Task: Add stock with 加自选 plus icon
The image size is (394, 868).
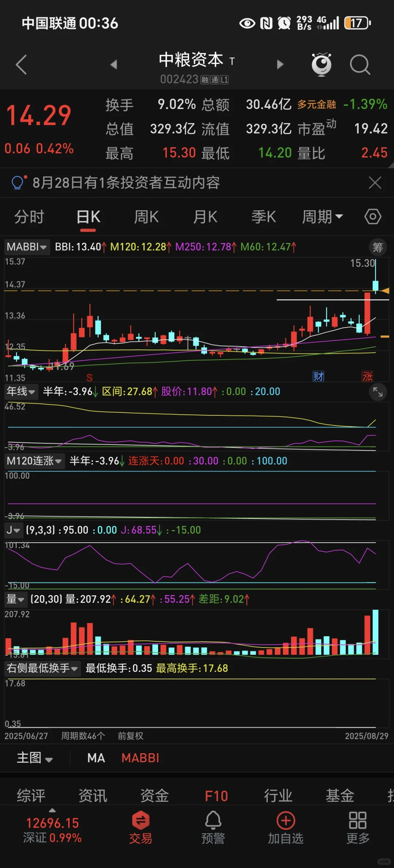Action: [286, 828]
